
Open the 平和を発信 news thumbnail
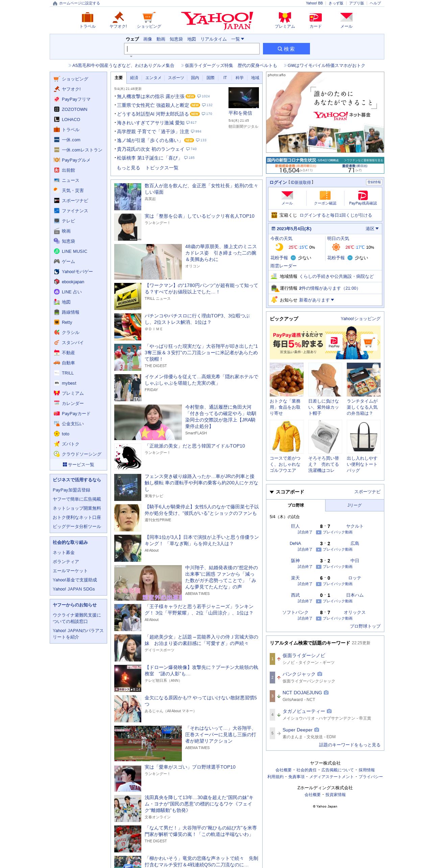(244, 97)
